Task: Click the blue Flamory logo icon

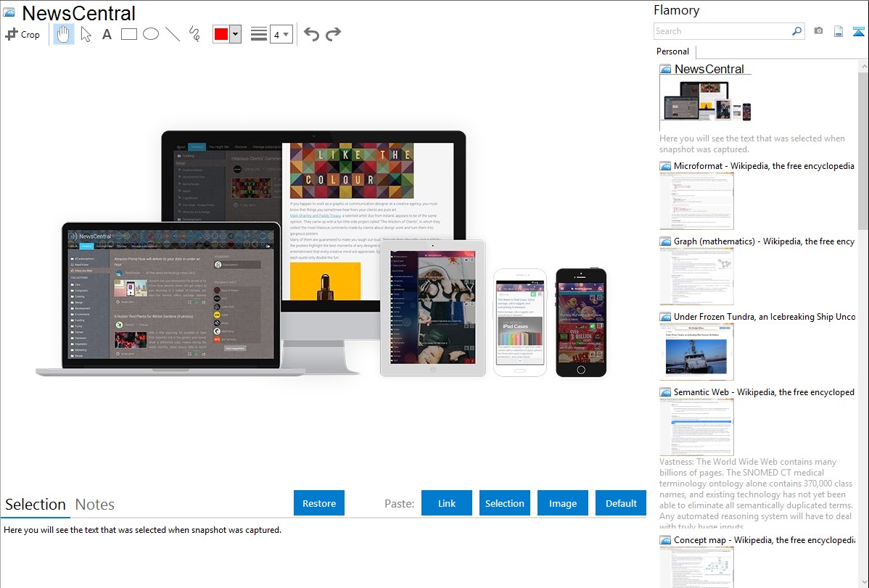Action: point(858,31)
